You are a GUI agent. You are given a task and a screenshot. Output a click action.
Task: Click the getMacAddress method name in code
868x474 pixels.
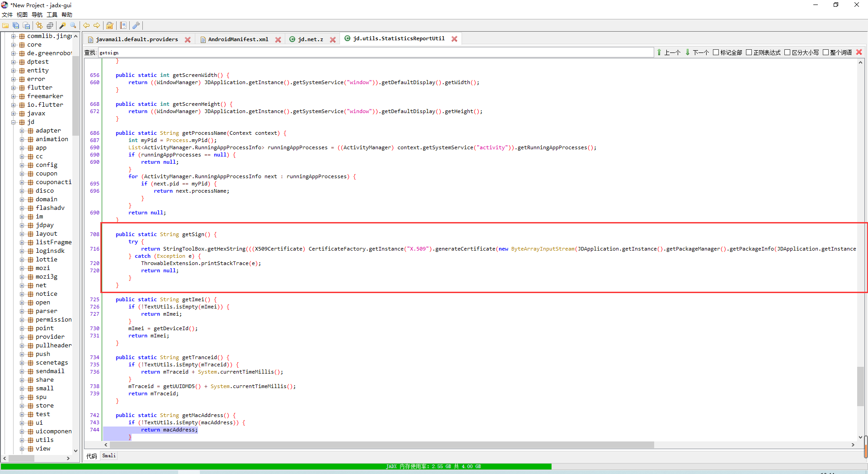[203, 415]
